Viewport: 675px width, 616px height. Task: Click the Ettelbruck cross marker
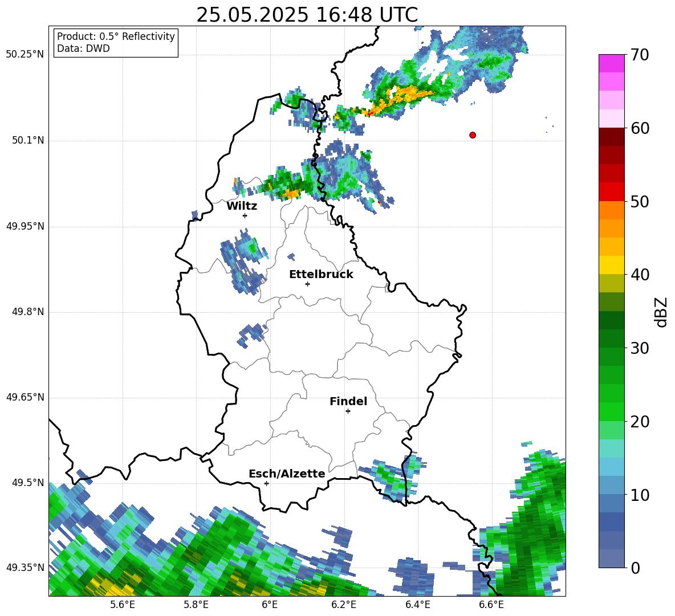click(x=307, y=284)
